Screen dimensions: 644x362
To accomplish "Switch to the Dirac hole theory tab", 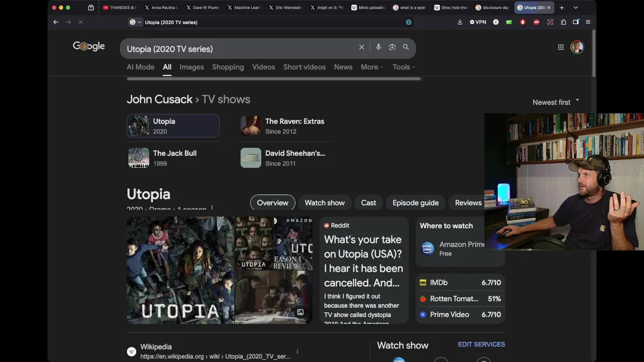I will (450, 8).
